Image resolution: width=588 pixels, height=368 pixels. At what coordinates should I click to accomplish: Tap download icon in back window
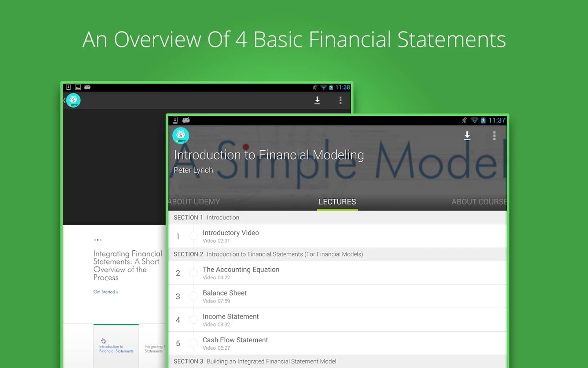click(317, 100)
